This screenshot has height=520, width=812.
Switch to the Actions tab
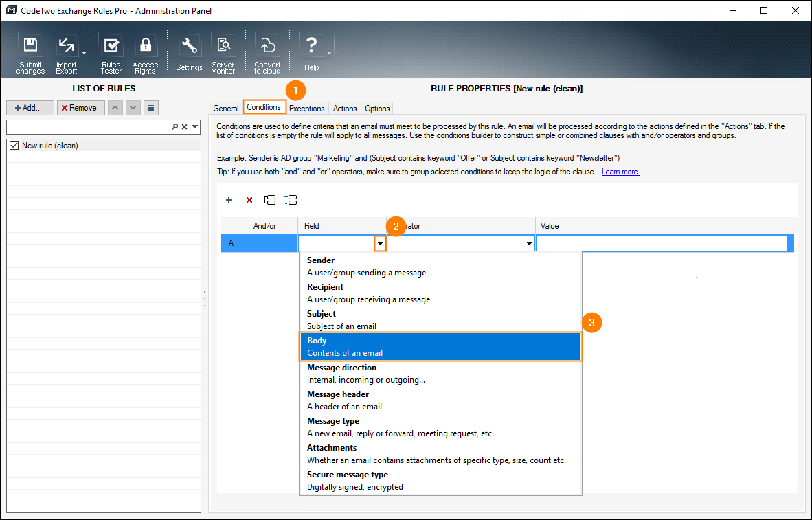tap(345, 109)
